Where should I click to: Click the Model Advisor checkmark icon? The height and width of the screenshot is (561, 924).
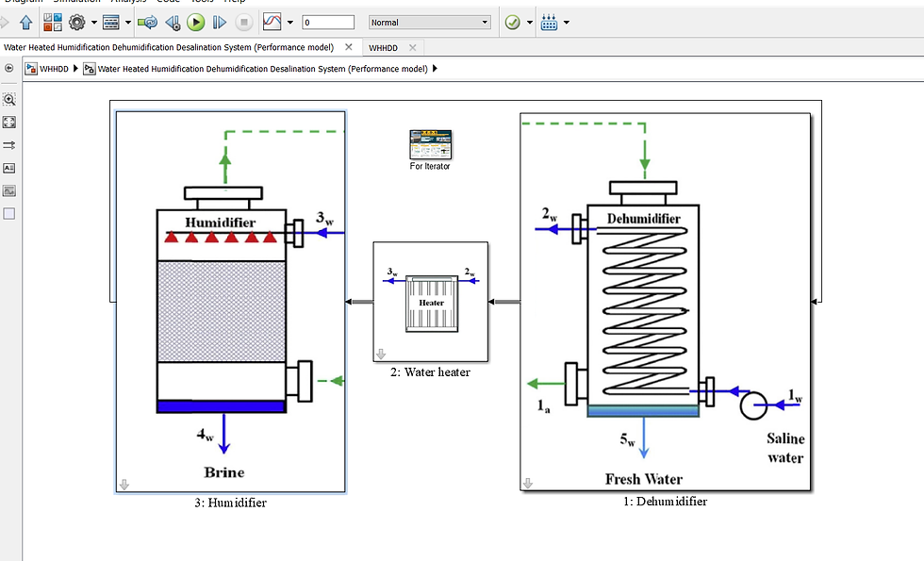click(513, 23)
